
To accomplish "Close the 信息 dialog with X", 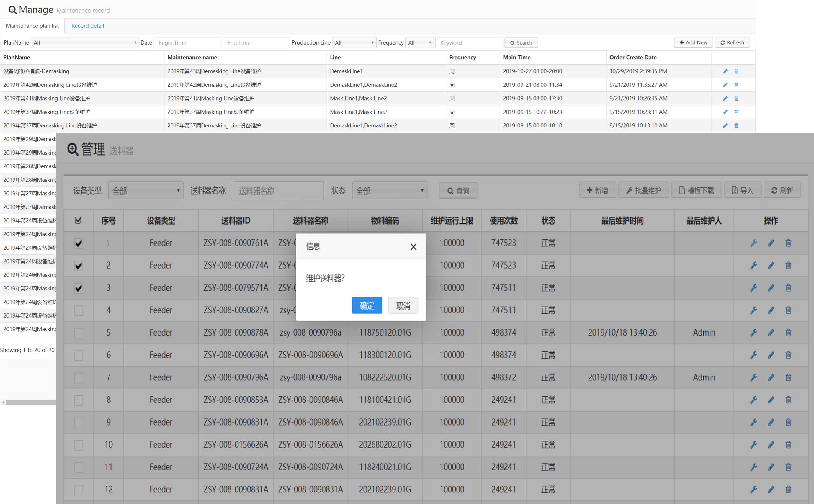I will [413, 247].
